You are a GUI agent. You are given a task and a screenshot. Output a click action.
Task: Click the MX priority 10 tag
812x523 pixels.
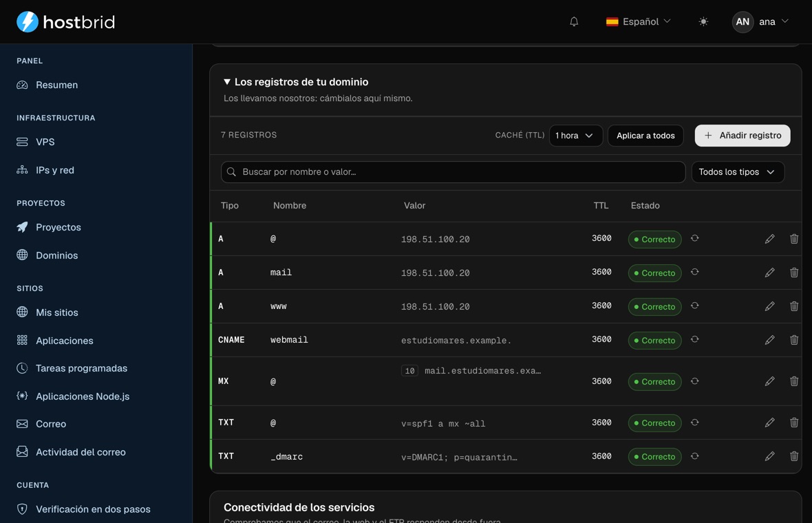[x=409, y=371]
